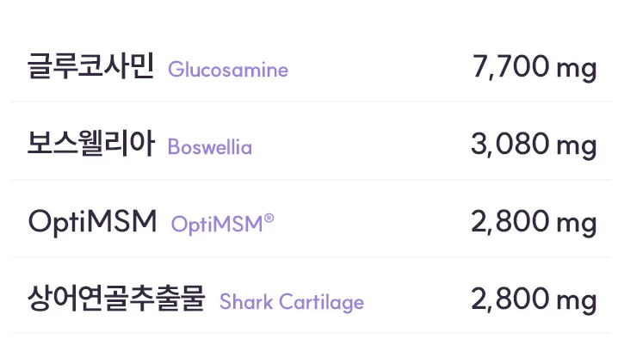Click the mg unit beside 7,700
624x364 pixels.
[577, 70]
